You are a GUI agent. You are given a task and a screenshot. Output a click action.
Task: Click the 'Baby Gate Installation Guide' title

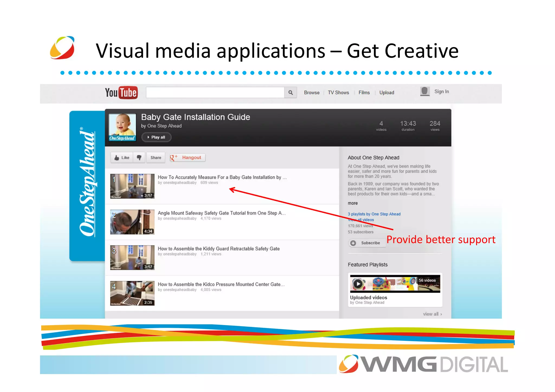coord(195,117)
